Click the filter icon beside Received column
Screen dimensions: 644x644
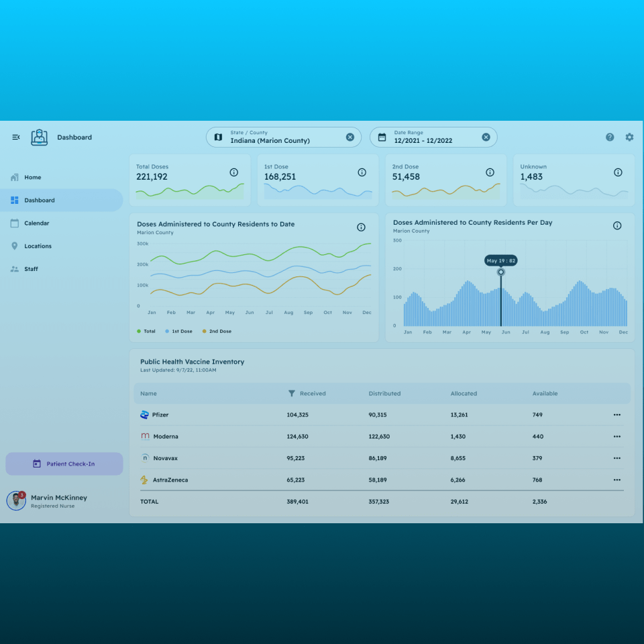292,394
